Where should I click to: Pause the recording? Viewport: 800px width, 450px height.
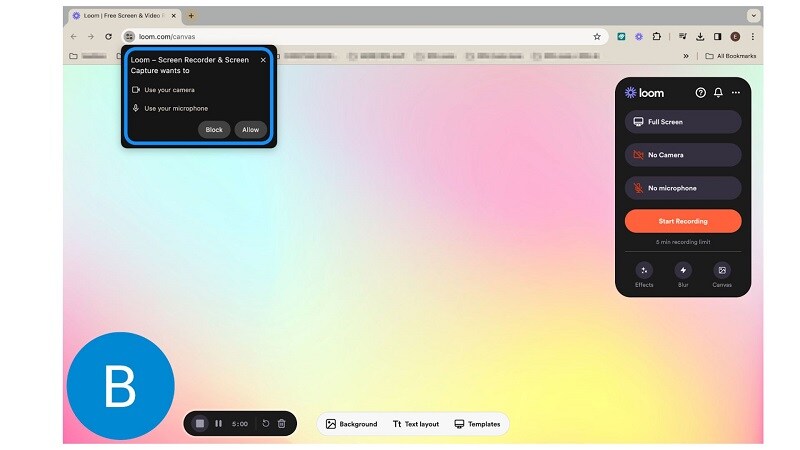tap(218, 423)
